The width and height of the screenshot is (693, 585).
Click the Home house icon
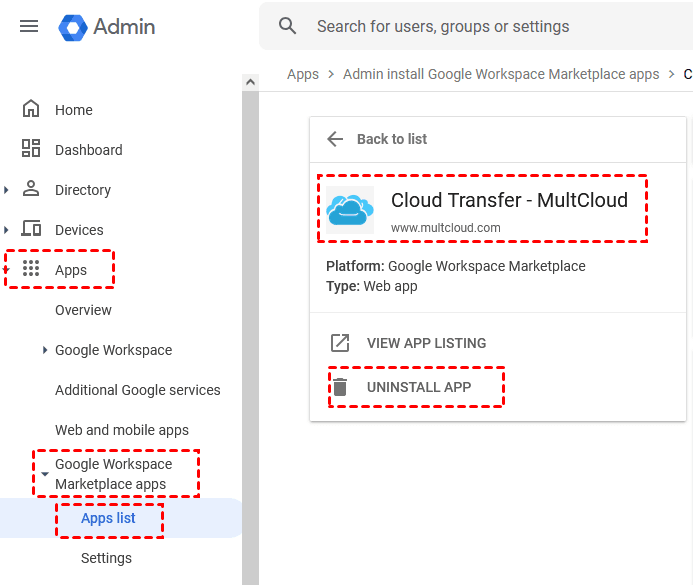tap(31, 109)
